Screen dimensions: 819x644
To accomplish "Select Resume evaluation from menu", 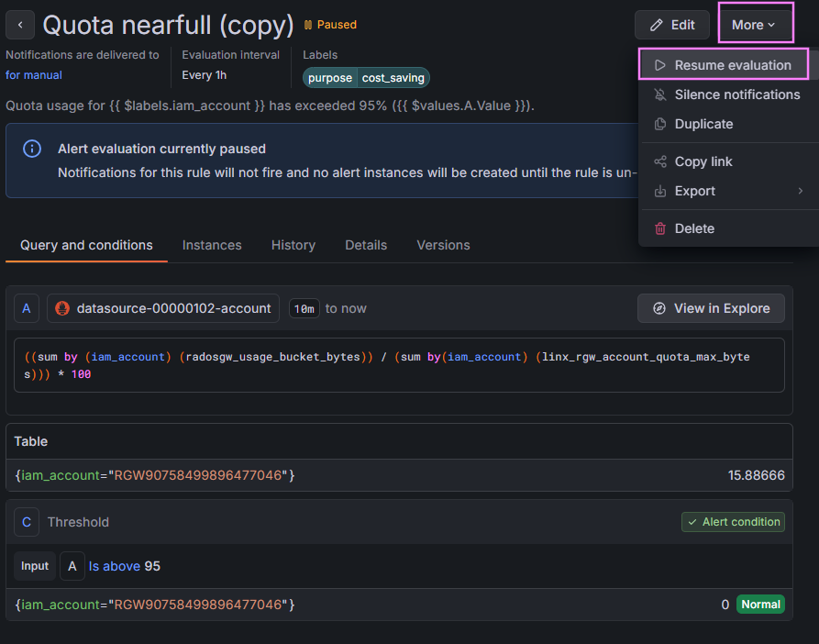I will [724, 65].
